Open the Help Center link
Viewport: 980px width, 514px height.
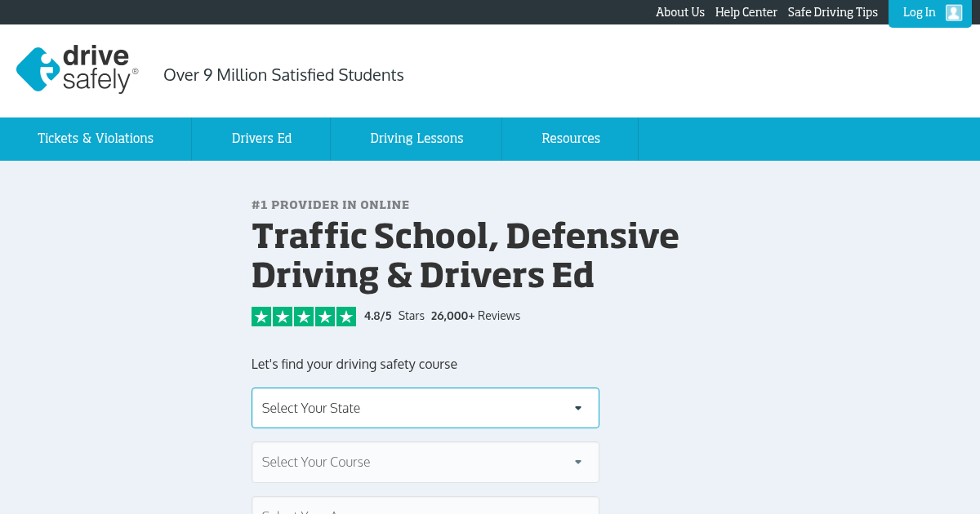point(746,12)
